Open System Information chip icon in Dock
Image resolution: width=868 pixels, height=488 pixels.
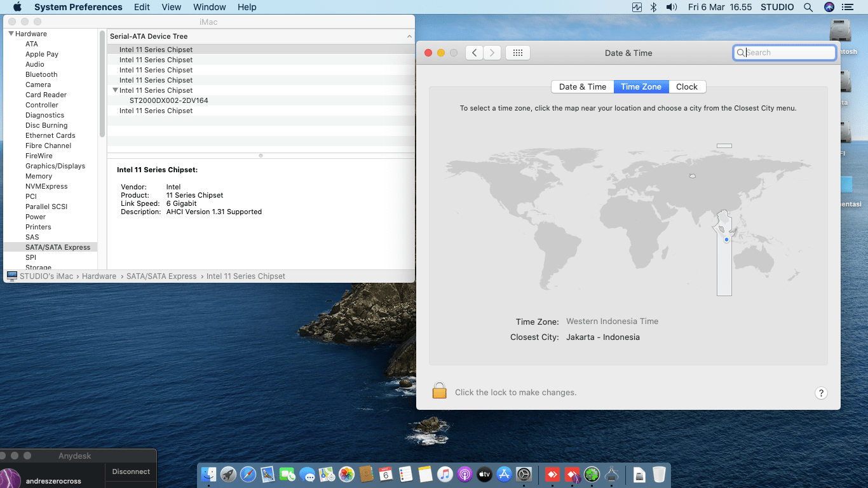[x=612, y=474]
